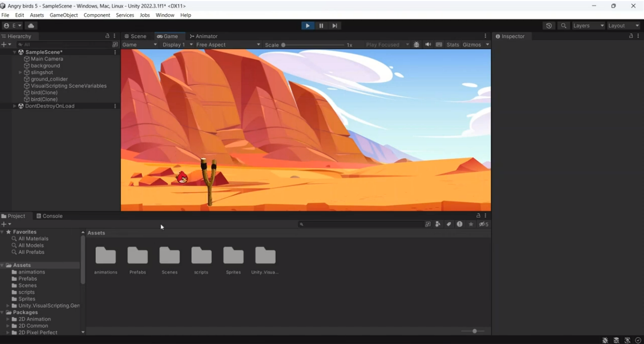Image resolution: width=644 pixels, height=344 pixels.
Task: Open the Assets menu
Action: 37,15
